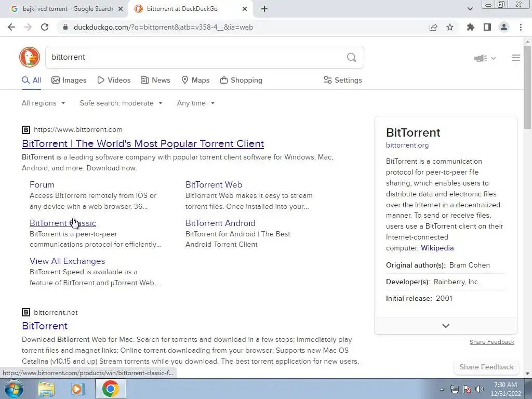Click the share page icon in address bar
This screenshot has width=532, height=399.
tap(433, 27)
